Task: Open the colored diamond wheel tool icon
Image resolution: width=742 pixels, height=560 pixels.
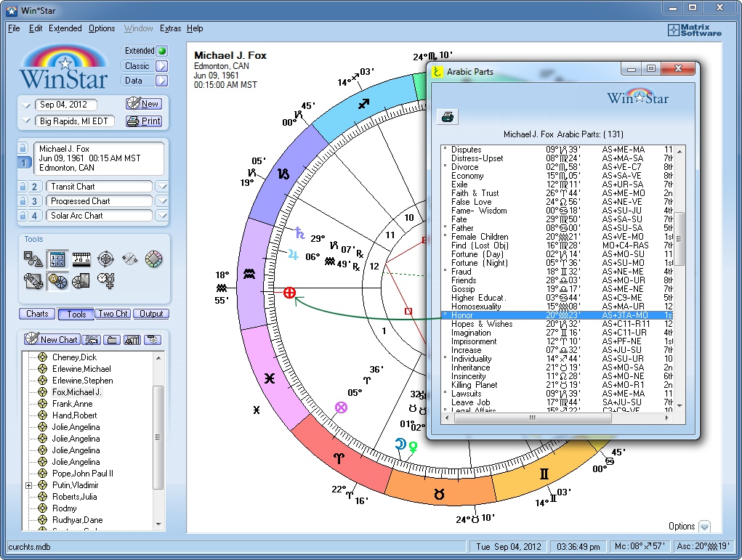Action: click(153, 259)
